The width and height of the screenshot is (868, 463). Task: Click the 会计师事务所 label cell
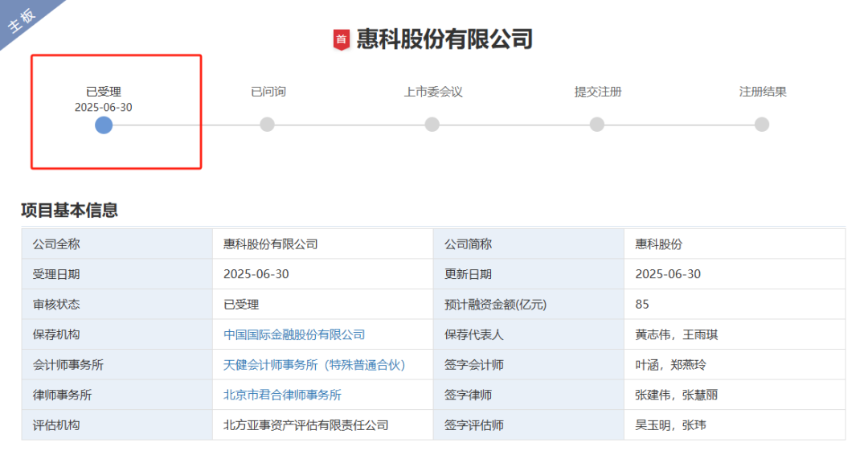pyautogui.click(x=117, y=365)
